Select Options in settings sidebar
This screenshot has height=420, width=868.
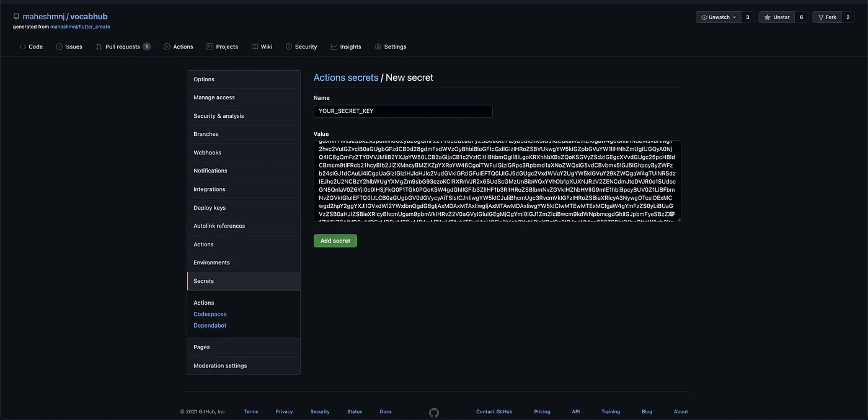tap(244, 79)
